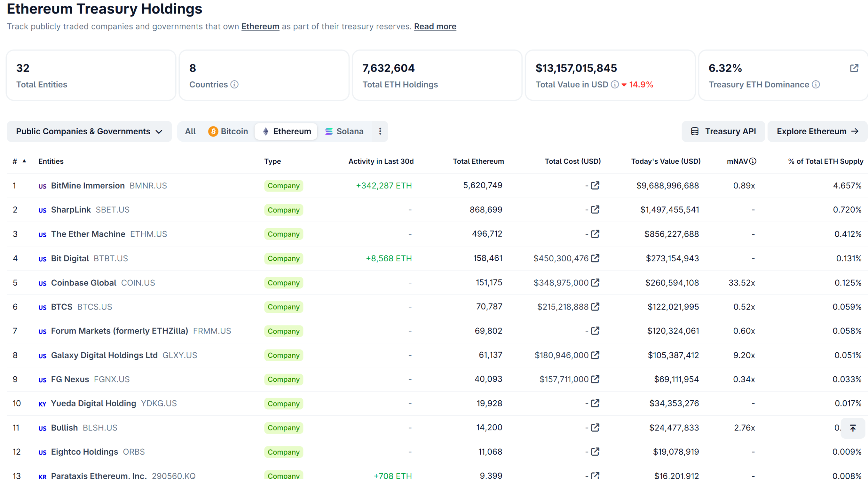Click mNAV info icon in table header
The width and height of the screenshot is (868, 479).
752,161
